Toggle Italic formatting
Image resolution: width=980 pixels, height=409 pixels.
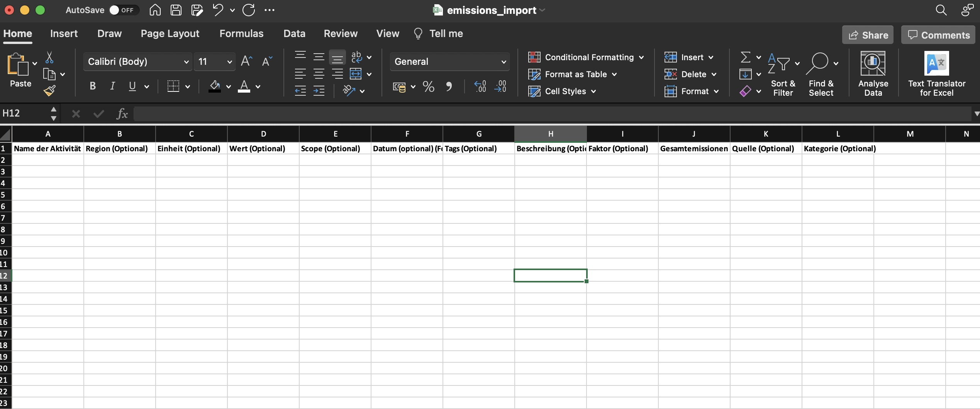tap(112, 86)
